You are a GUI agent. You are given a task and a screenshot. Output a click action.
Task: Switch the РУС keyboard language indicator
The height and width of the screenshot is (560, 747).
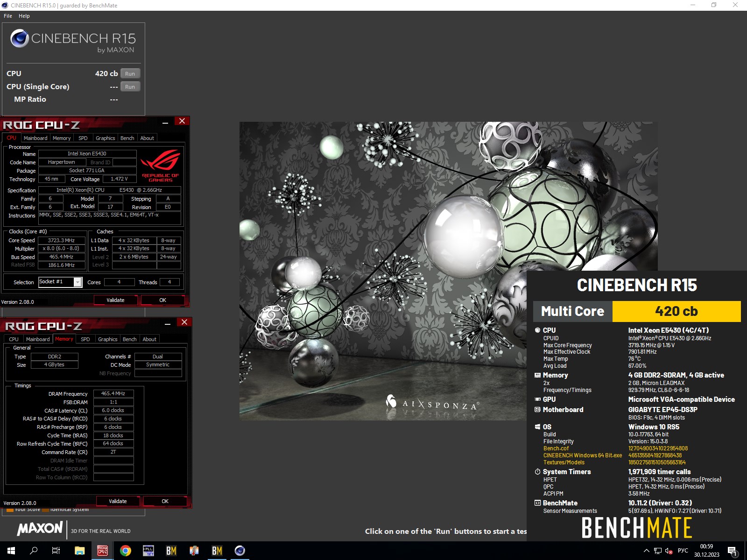tap(683, 551)
